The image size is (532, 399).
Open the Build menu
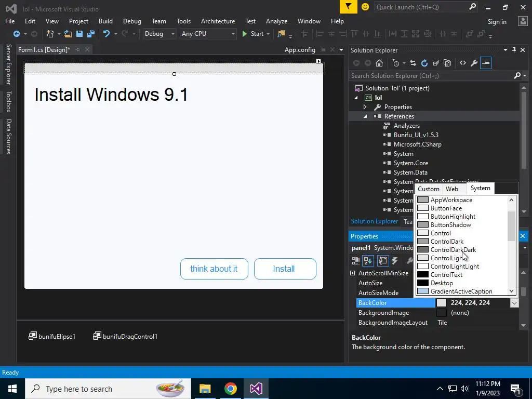(x=105, y=21)
